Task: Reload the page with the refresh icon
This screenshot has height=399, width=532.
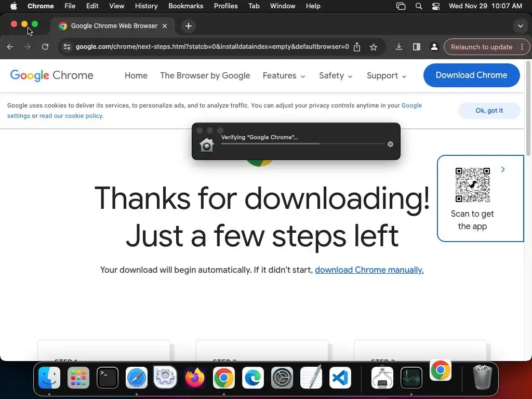Action: 45,47
